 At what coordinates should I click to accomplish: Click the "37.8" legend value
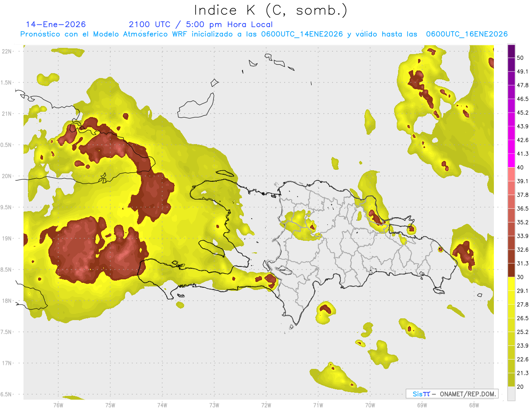(523, 195)
